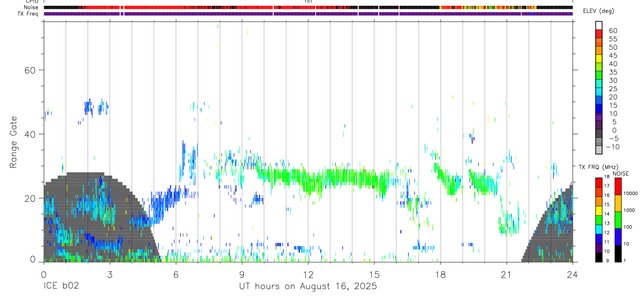Click the black bottom segment of TX FRQ bar
The image size is (644, 297).
click(599, 257)
